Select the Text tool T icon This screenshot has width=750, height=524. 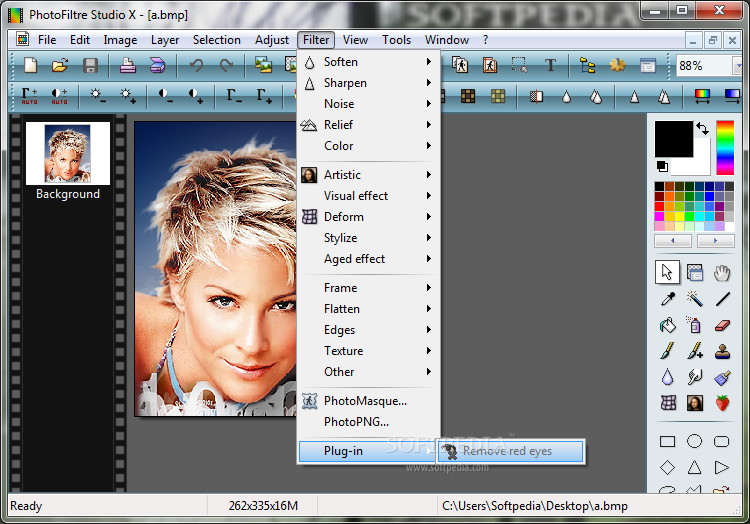550,65
